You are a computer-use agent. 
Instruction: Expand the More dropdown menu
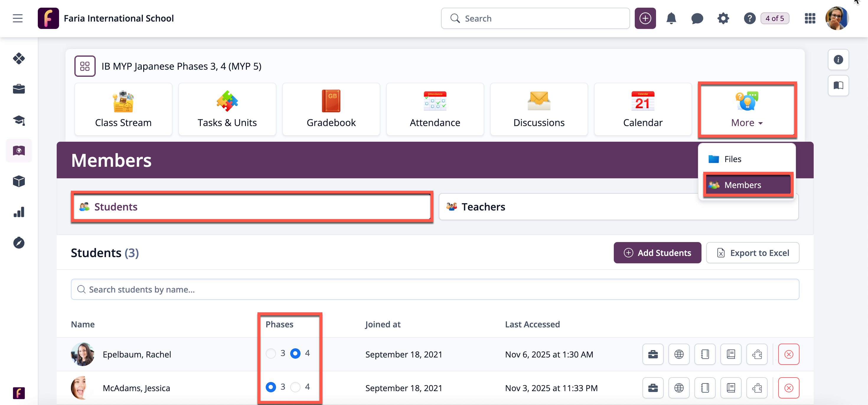point(747,110)
